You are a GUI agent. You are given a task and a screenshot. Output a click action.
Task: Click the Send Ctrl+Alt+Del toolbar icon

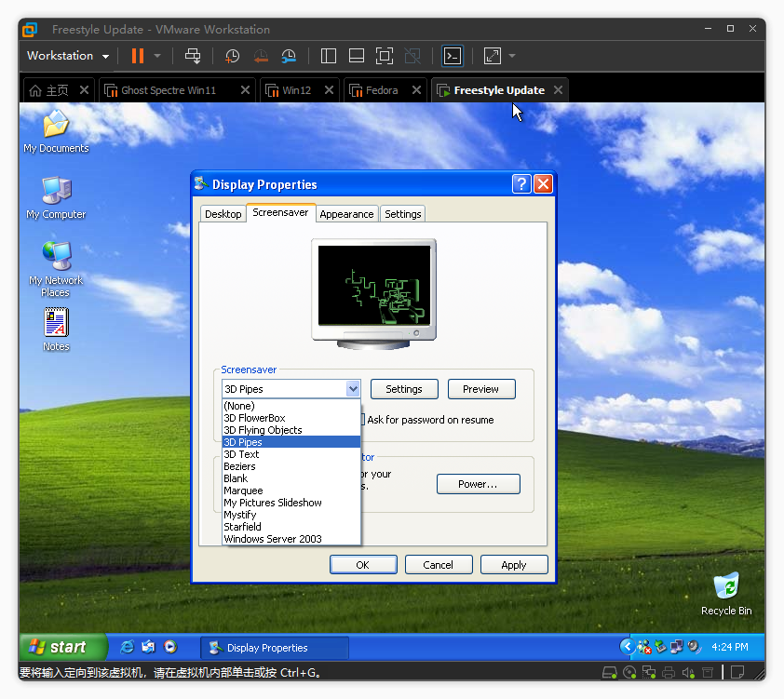193,56
